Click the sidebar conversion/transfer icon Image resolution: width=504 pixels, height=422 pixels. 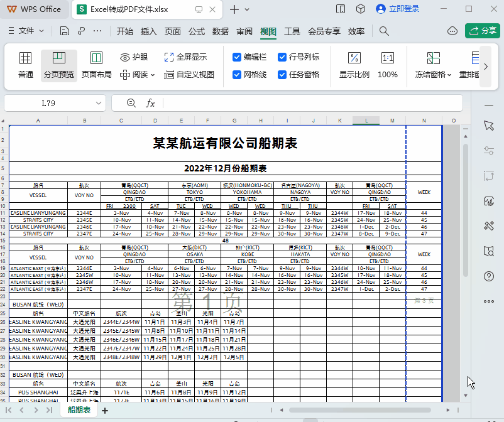[x=488, y=176]
